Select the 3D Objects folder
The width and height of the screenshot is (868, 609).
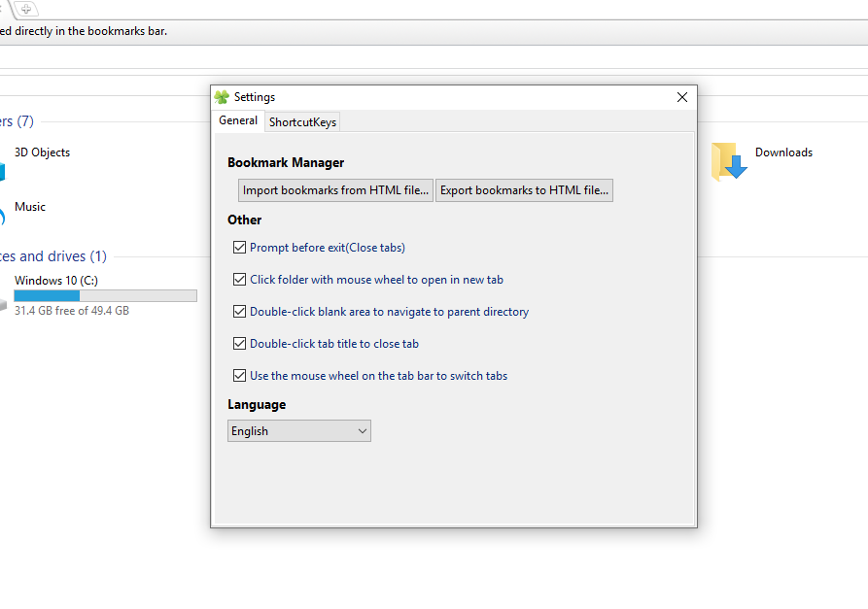click(42, 152)
